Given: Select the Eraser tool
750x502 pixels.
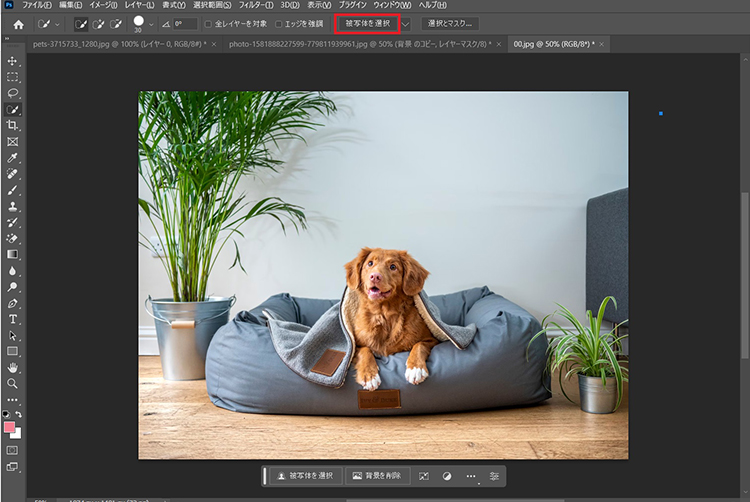Looking at the screenshot, I should click(12, 239).
